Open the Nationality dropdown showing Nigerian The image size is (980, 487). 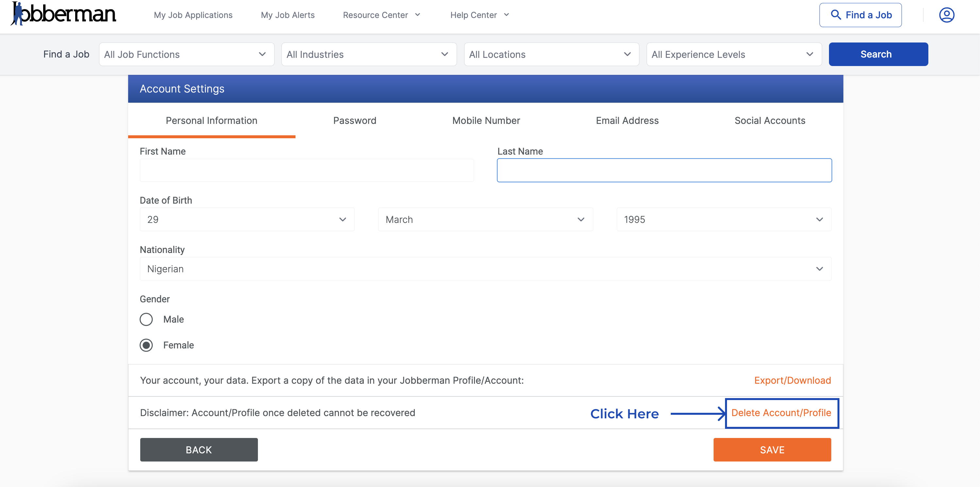tap(485, 269)
